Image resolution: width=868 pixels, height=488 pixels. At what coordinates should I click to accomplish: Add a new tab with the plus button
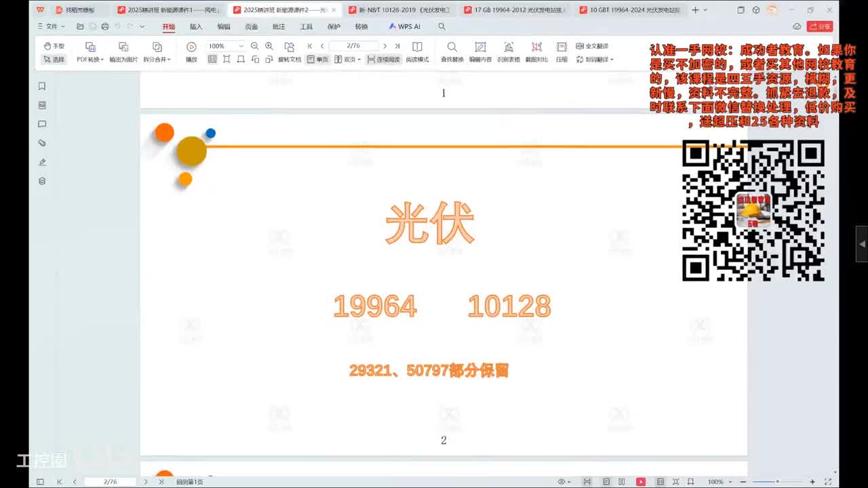[x=695, y=9]
